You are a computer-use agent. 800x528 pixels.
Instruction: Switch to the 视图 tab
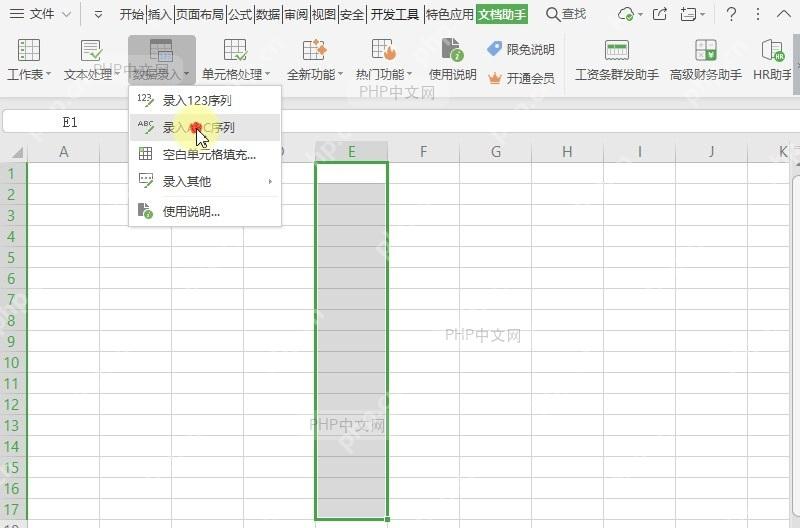pyautogui.click(x=323, y=14)
